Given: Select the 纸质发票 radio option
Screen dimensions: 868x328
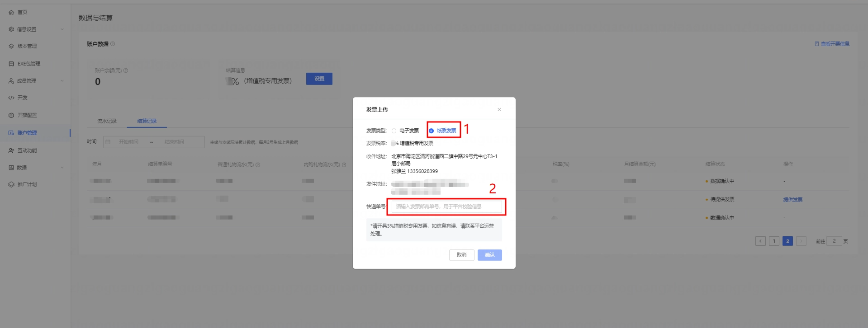Looking at the screenshot, I should 431,131.
